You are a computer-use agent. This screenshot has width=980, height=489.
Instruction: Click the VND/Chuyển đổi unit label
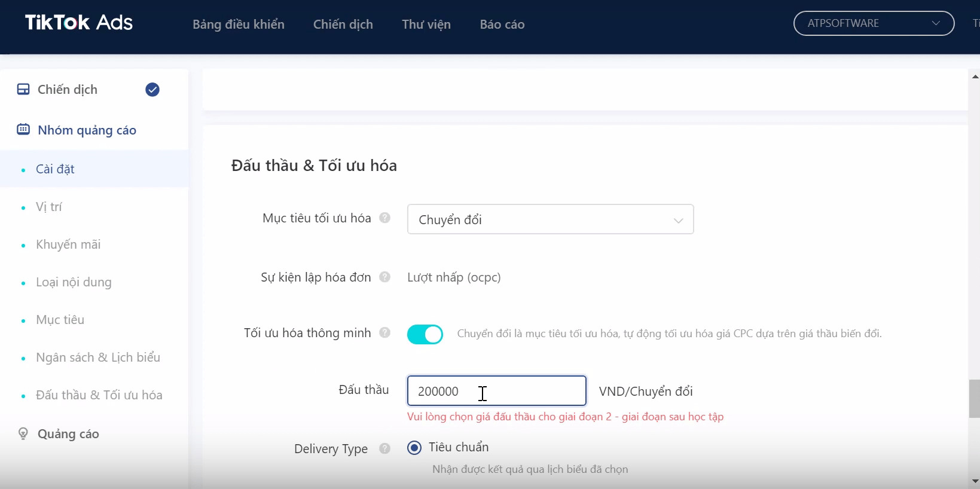pyautogui.click(x=646, y=392)
